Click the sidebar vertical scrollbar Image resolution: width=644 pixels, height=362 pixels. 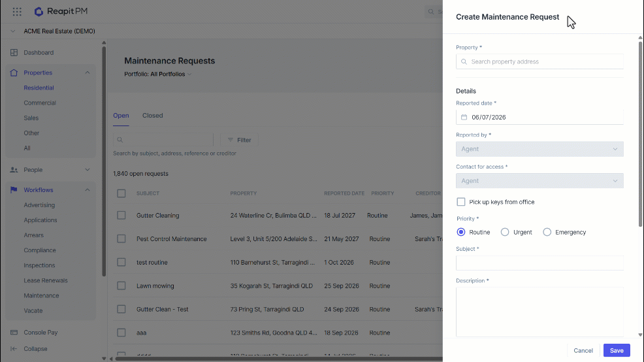pyautogui.click(x=104, y=160)
